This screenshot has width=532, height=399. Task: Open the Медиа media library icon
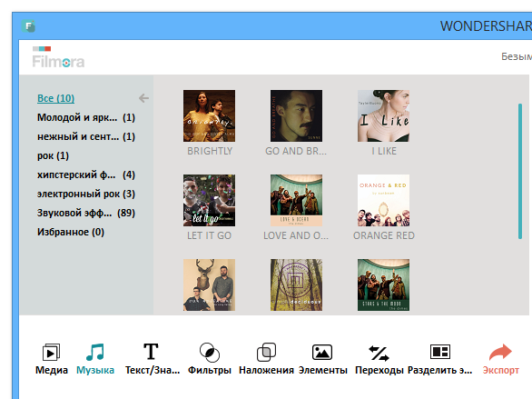[x=51, y=353]
